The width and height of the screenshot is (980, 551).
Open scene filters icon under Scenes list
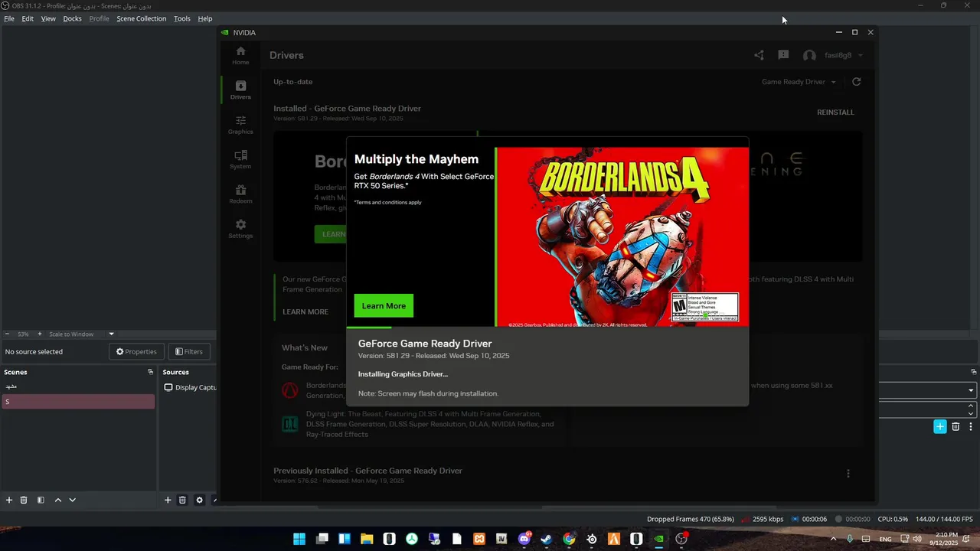click(41, 500)
